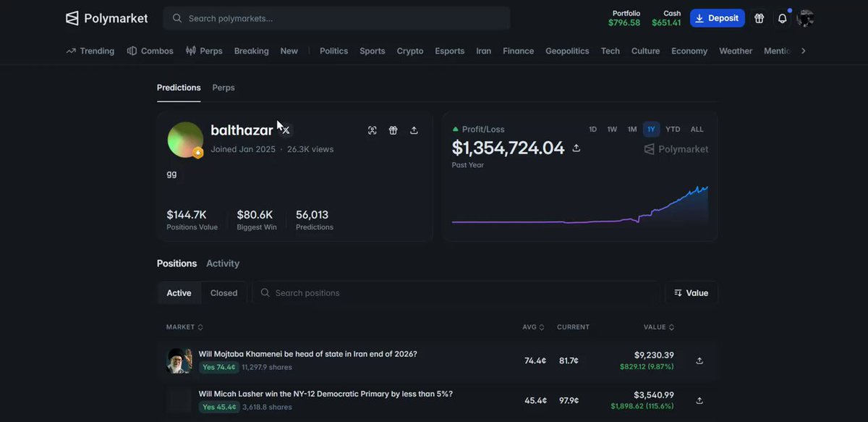The height and width of the screenshot is (422, 868).
Task: Open the Sports category
Action: [x=373, y=51]
